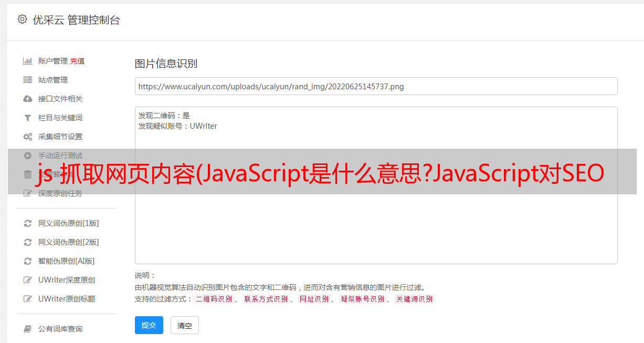644x343 pixels.
Task: Select 深度原创任务 in the sidebar
Action: pyautogui.click(x=60, y=193)
